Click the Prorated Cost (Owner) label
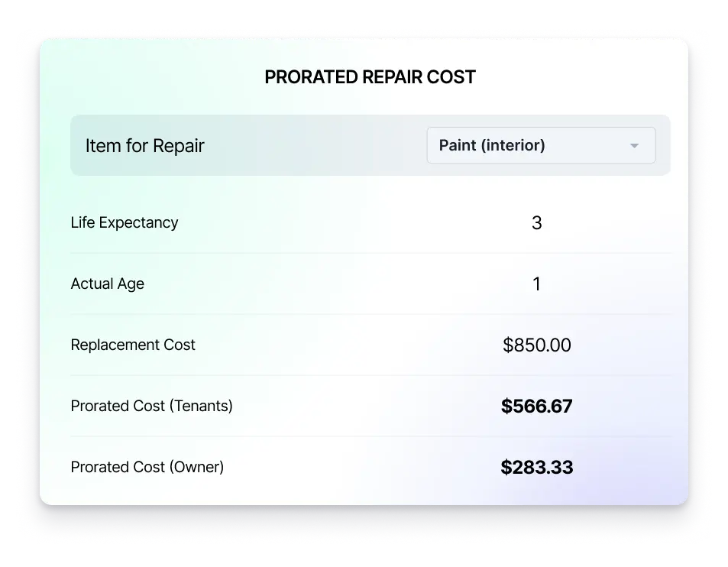728x567 pixels. coord(146,467)
